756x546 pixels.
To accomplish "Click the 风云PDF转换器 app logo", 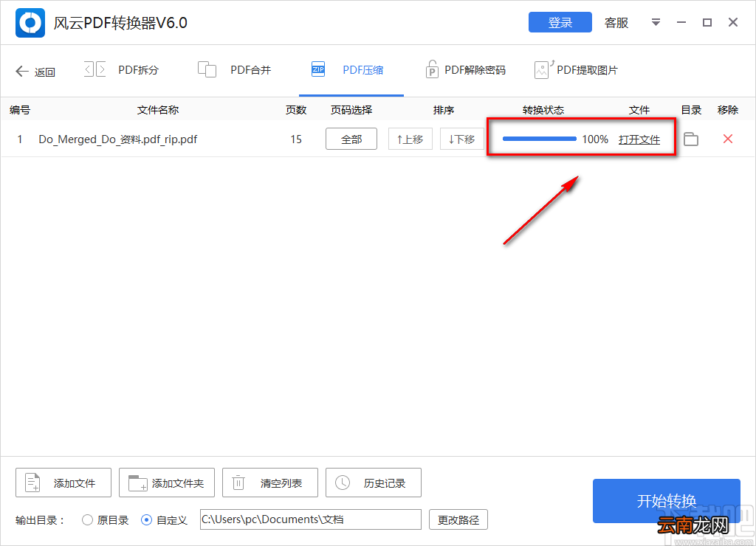I will click(30, 23).
